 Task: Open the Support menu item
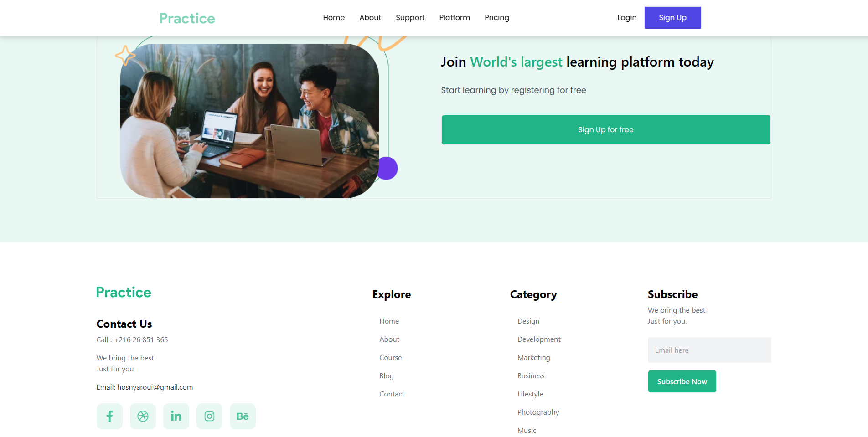[x=410, y=17]
